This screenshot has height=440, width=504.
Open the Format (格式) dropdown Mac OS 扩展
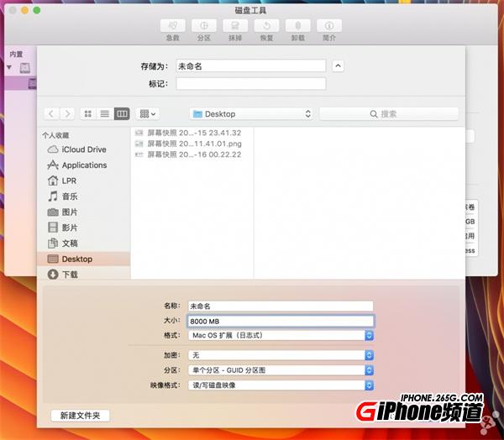(x=281, y=336)
